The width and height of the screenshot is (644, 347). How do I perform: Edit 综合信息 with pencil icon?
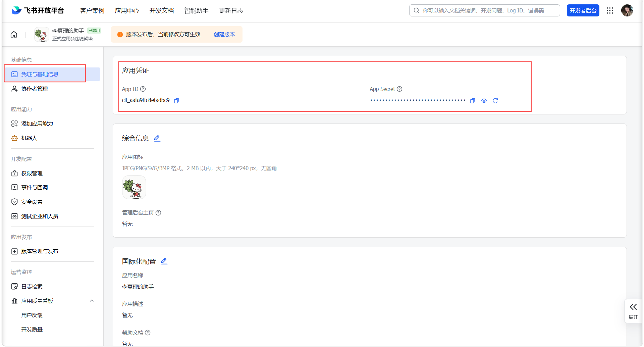[x=157, y=138]
